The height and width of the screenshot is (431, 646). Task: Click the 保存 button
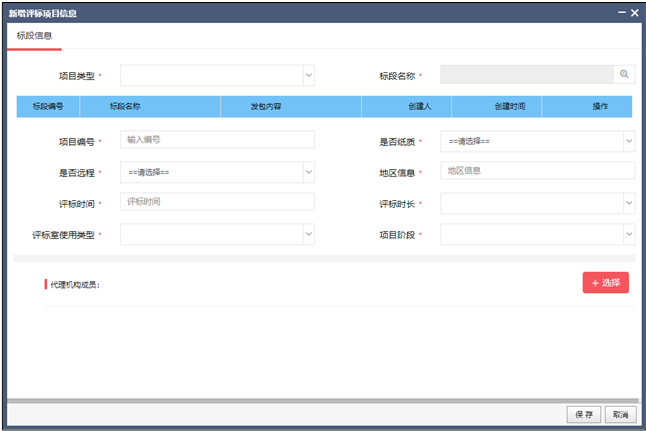[x=584, y=414]
